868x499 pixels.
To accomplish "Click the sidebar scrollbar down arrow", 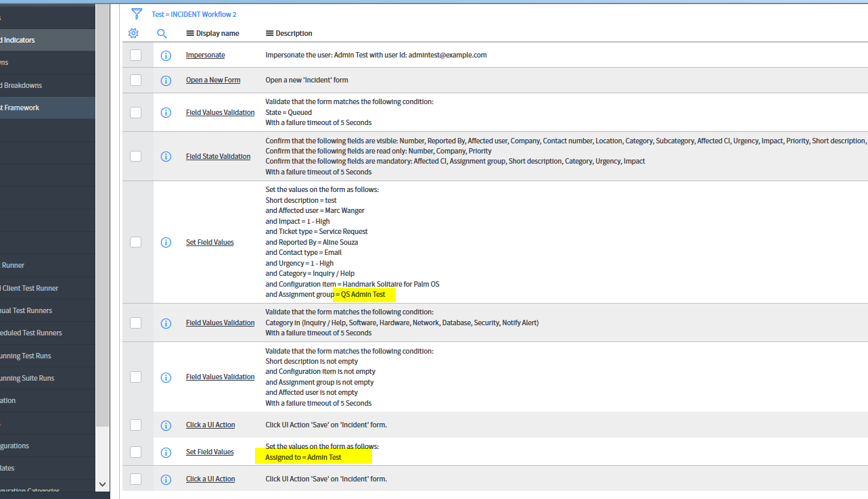I will (103, 484).
